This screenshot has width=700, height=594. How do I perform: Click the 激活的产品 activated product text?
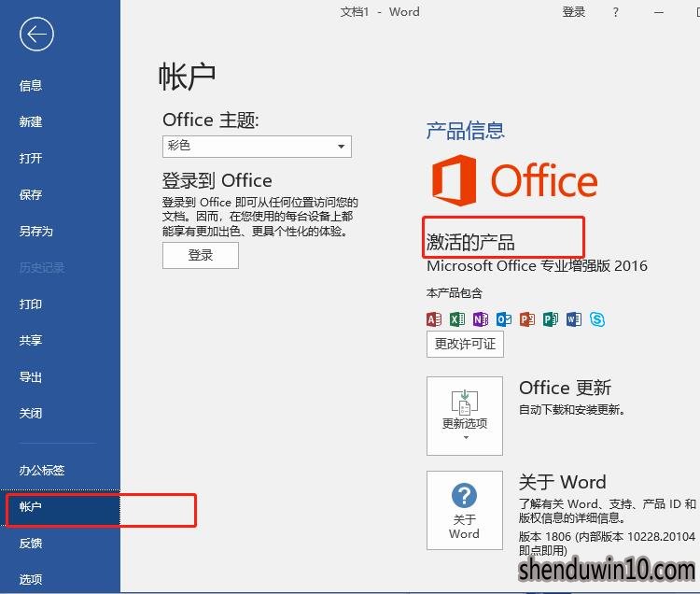pyautogui.click(x=470, y=243)
